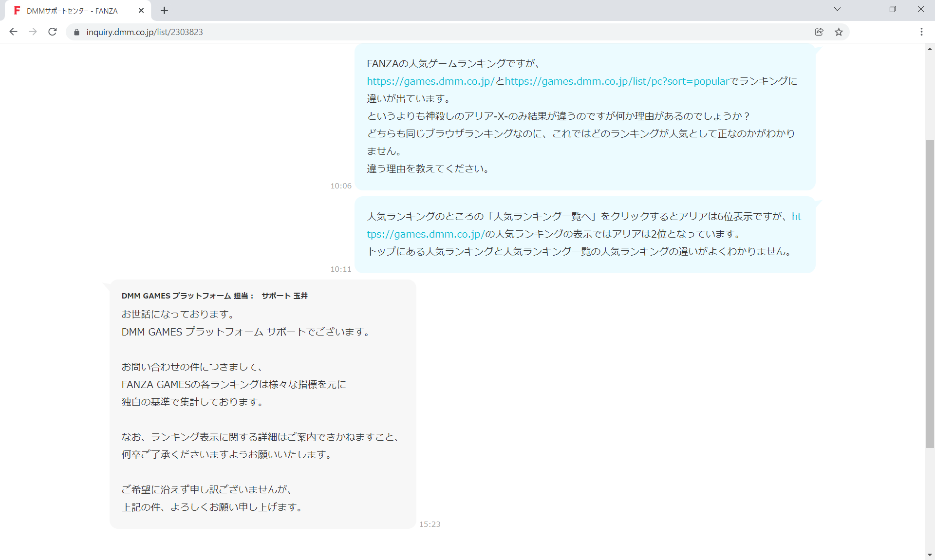Open the tab search dropdown chevron
The width and height of the screenshot is (935, 560).
(837, 9)
